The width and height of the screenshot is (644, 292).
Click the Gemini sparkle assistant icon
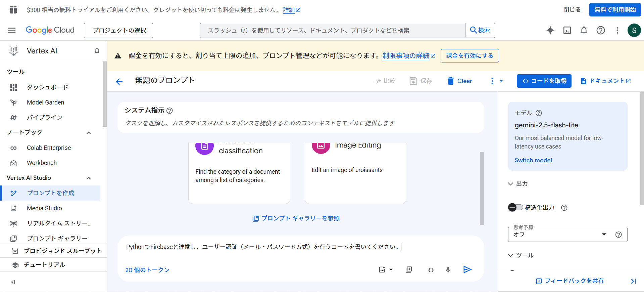550,30
